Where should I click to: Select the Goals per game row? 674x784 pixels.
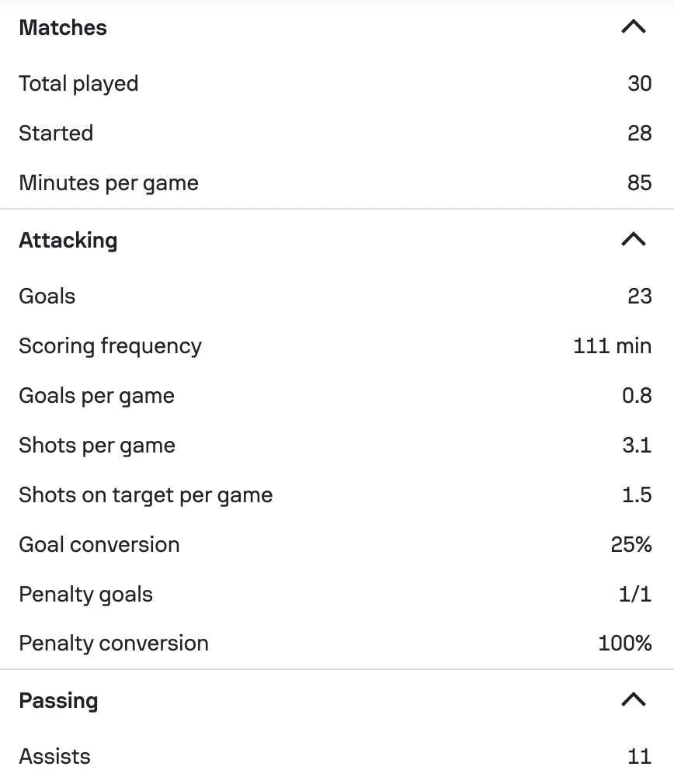[x=337, y=396]
